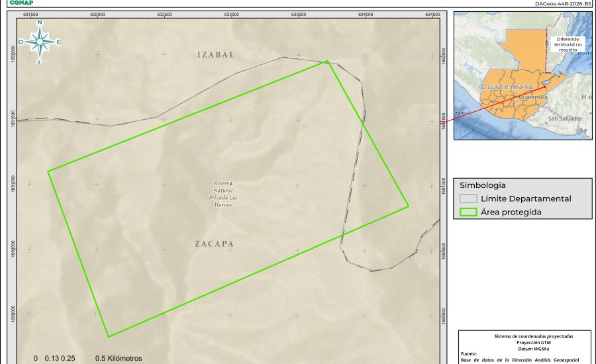Click the Fuente source heading
This screenshot has width=596, height=364.
coord(470,354)
